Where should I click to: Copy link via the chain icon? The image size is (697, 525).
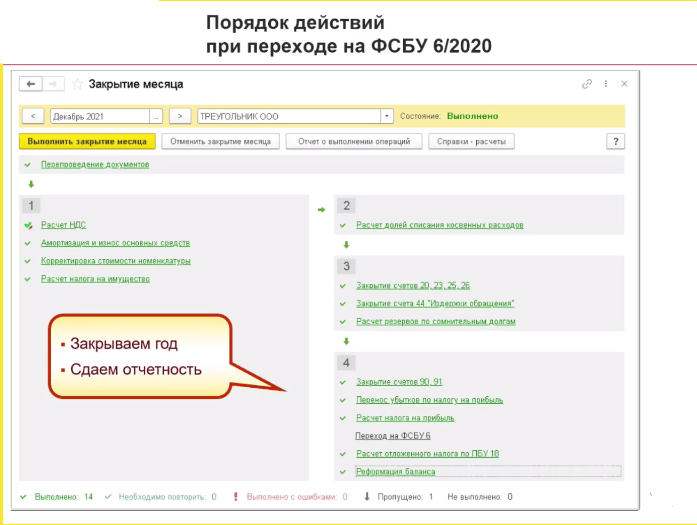point(587,84)
